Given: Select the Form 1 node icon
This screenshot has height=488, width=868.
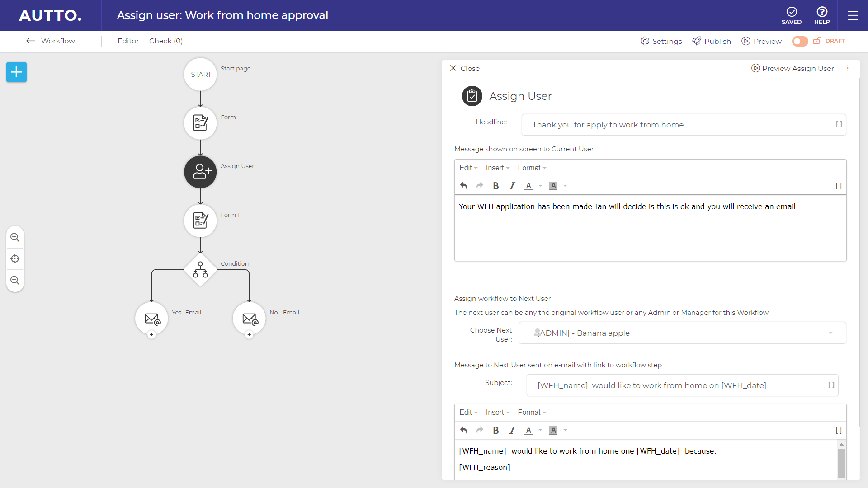Looking at the screenshot, I should tap(201, 221).
